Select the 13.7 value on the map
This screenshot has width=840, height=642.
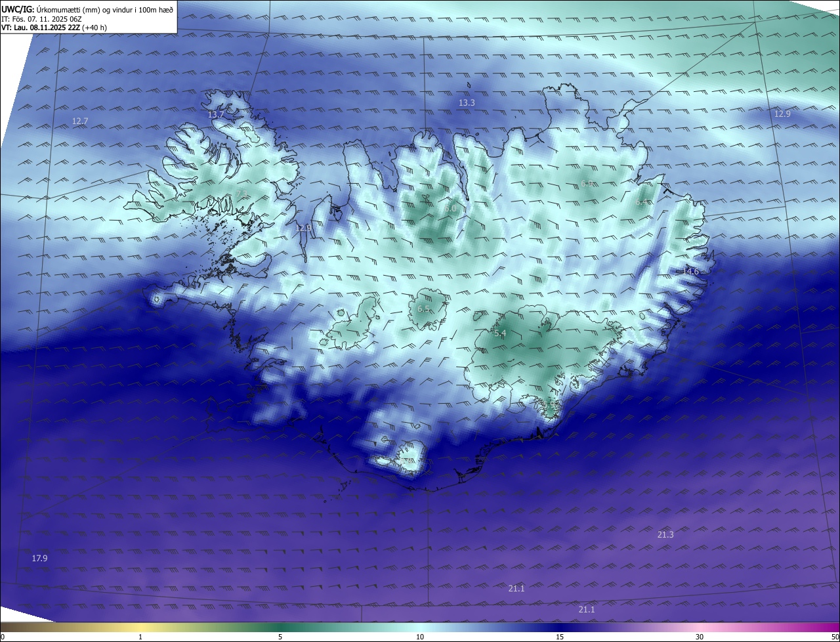point(216,115)
